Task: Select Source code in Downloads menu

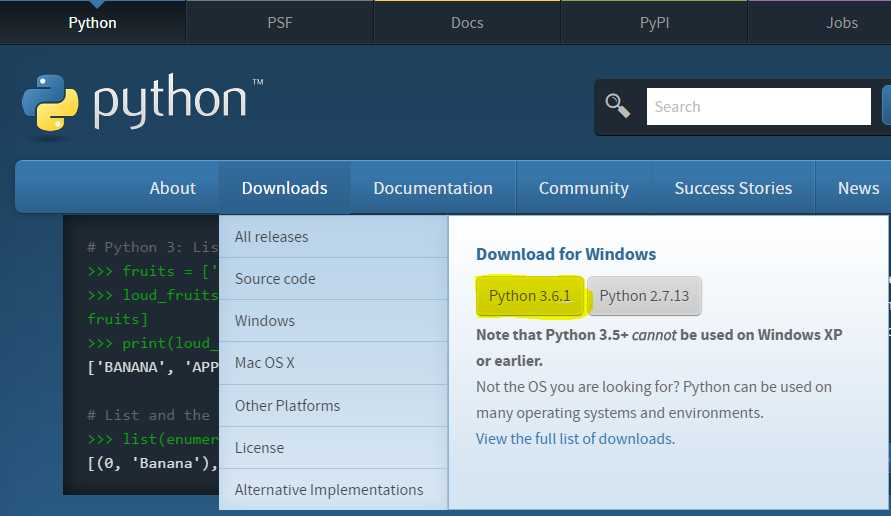Action: pyautogui.click(x=334, y=279)
